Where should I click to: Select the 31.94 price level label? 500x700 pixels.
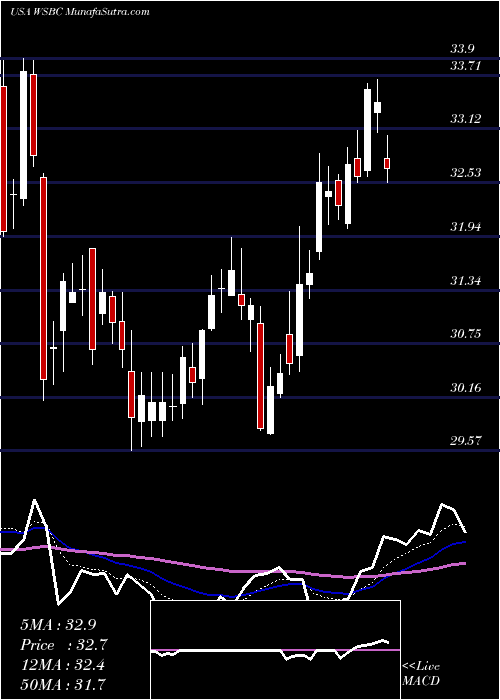[x=466, y=227]
